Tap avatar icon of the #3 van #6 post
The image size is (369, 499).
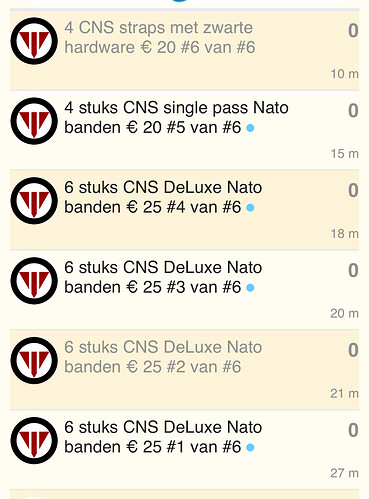pyautogui.click(x=34, y=281)
